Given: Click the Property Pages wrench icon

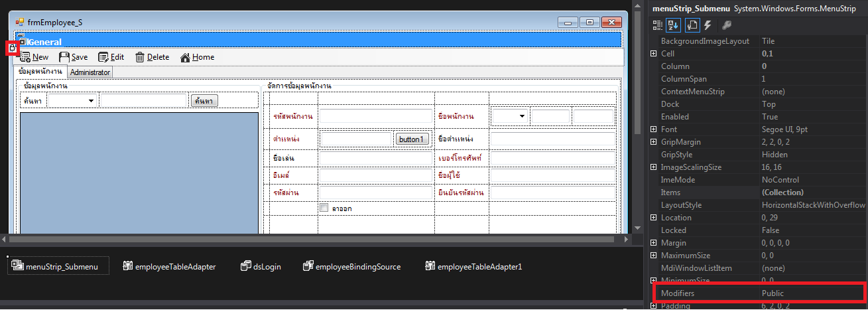Looking at the screenshot, I should tap(726, 25).
